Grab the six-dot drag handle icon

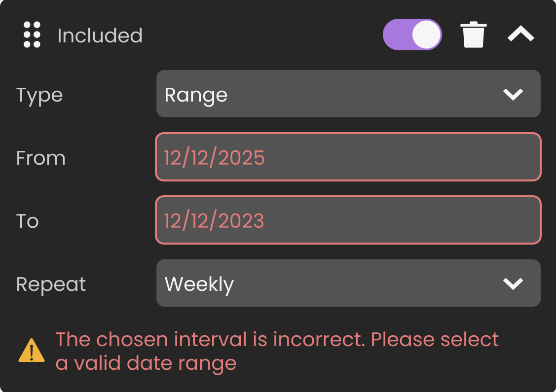[32, 35]
